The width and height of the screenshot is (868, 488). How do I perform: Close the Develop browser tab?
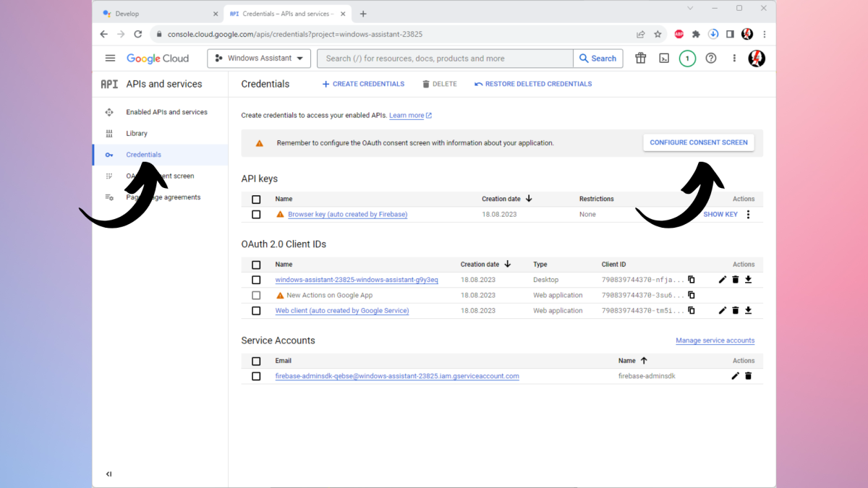pyautogui.click(x=216, y=14)
